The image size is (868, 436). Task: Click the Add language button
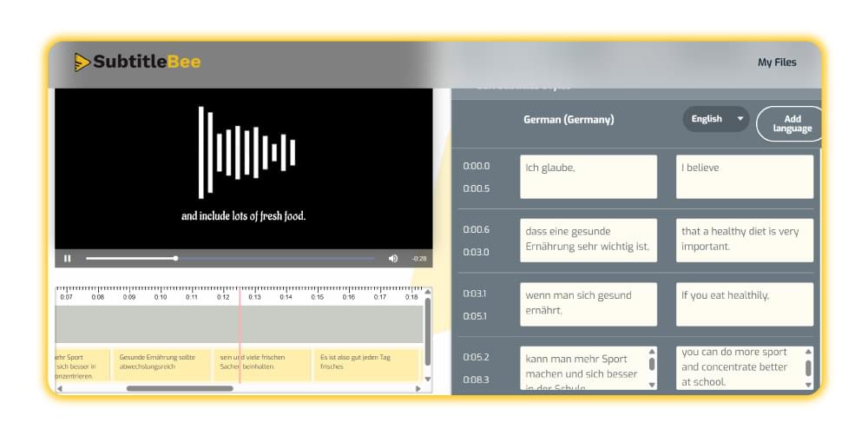(x=791, y=123)
